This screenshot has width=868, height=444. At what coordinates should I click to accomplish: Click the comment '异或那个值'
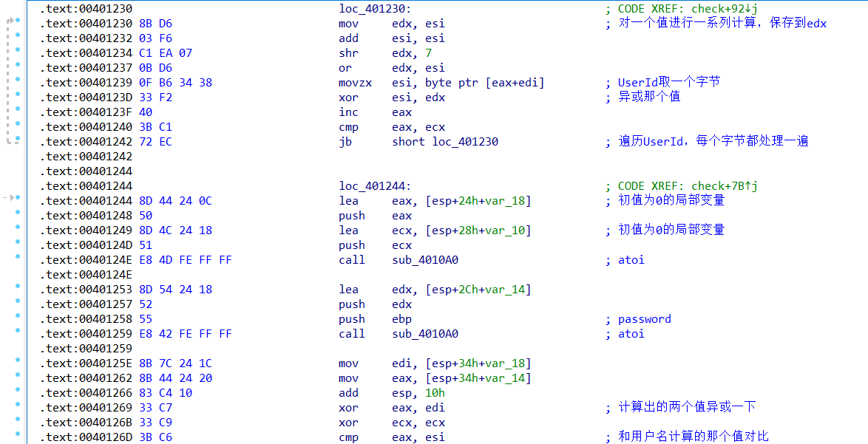click(649, 98)
